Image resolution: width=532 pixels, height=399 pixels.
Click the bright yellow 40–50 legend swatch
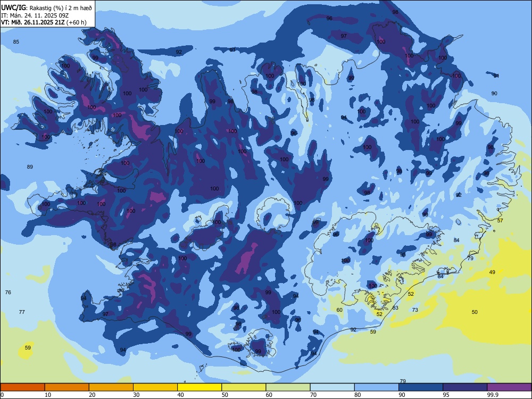coord(199,387)
